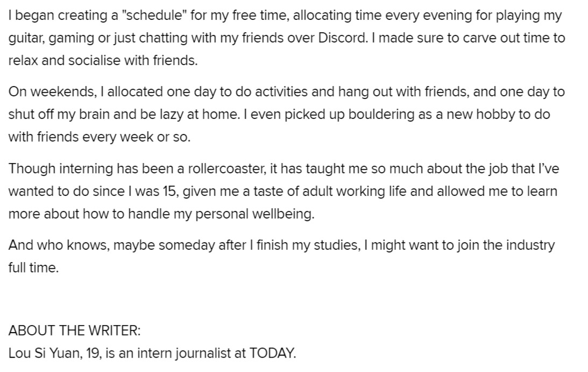Viewport: 588px width, 372px height.
Task: Click the ABOUT THE WRITER heading
Action: point(74,331)
